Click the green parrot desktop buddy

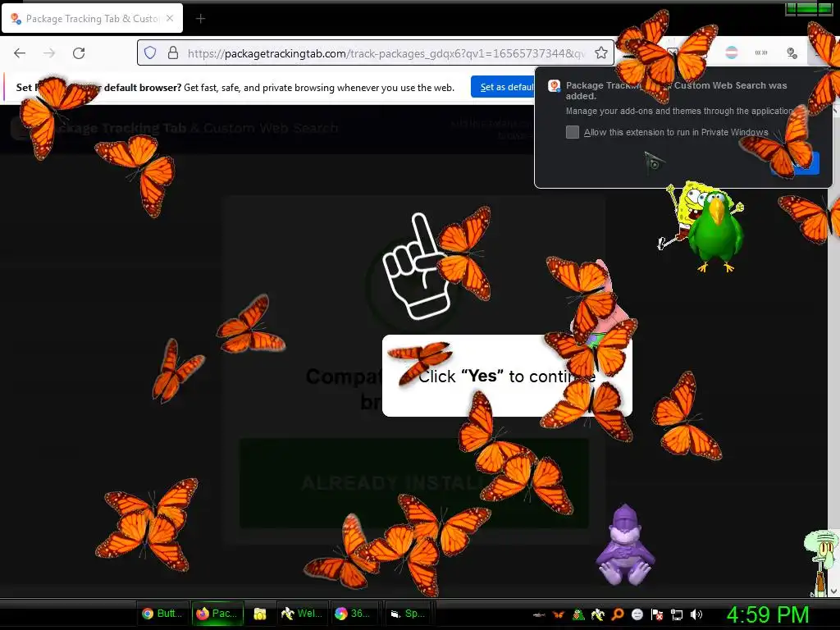[715, 231]
